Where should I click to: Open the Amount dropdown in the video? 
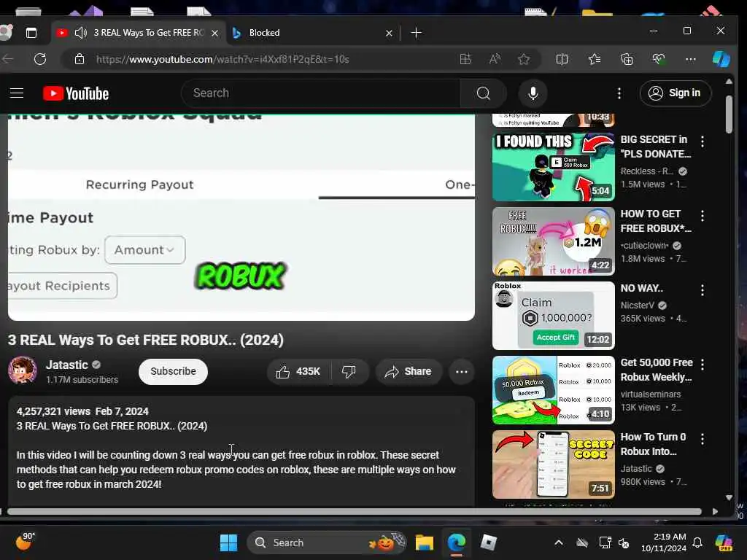[x=145, y=250]
